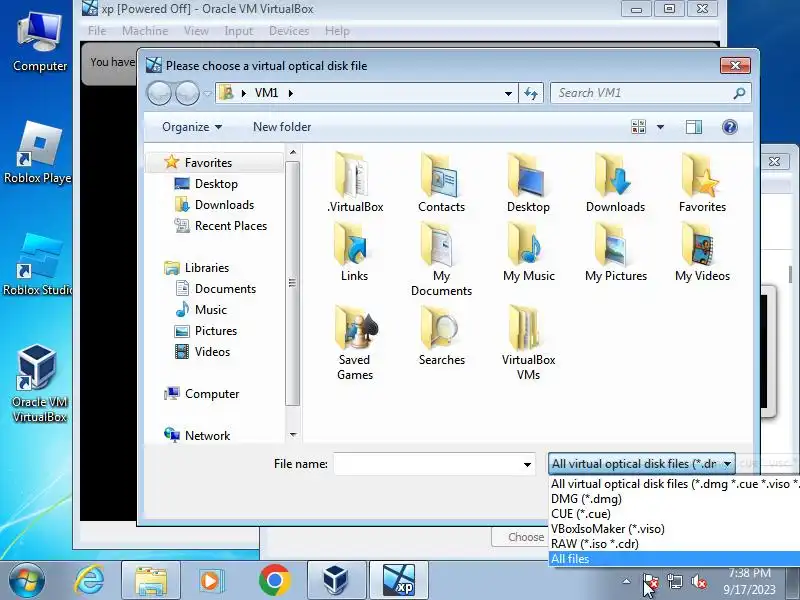Click the Help question mark icon
Screen dimensions: 800x600
[x=730, y=127]
